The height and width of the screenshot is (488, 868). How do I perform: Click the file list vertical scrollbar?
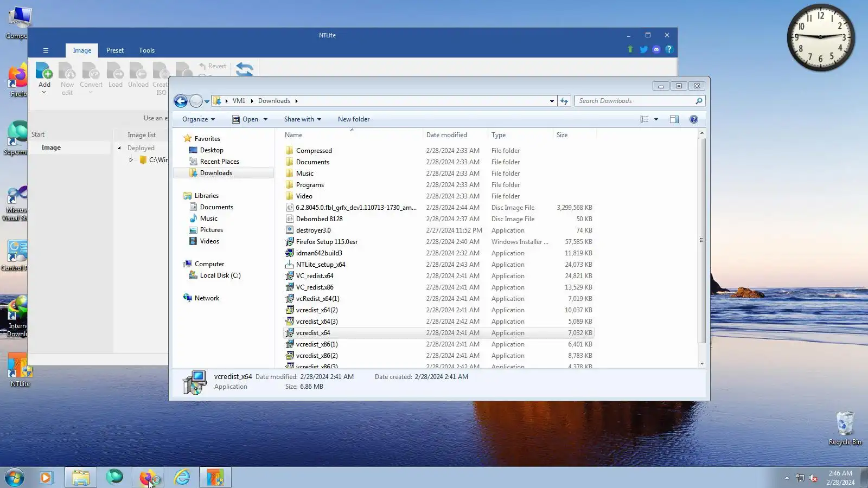701,241
